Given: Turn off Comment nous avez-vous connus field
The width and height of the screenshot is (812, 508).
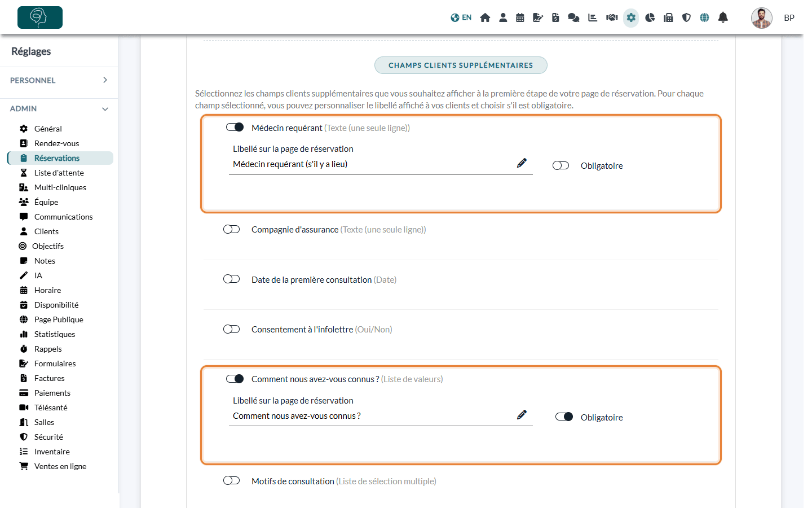Looking at the screenshot, I should [x=235, y=379].
